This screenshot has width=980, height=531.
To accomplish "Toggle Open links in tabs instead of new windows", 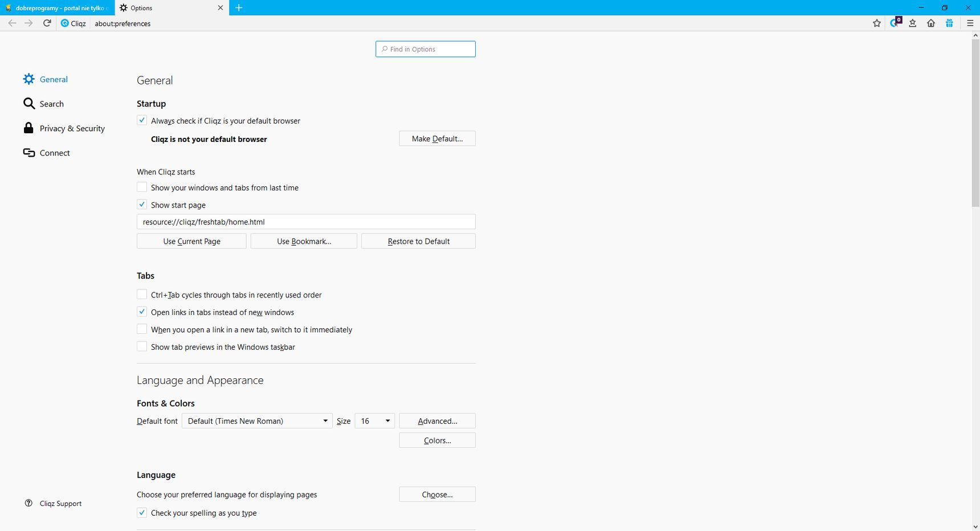I will (142, 312).
